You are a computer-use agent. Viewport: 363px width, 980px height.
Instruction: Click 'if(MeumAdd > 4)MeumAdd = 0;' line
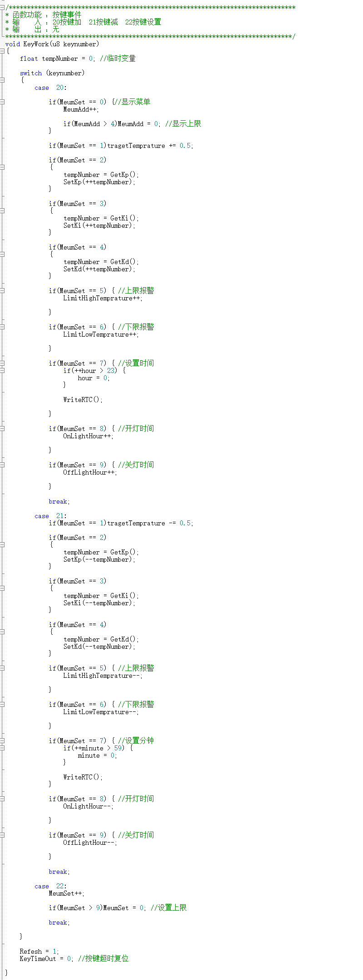(x=112, y=124)
